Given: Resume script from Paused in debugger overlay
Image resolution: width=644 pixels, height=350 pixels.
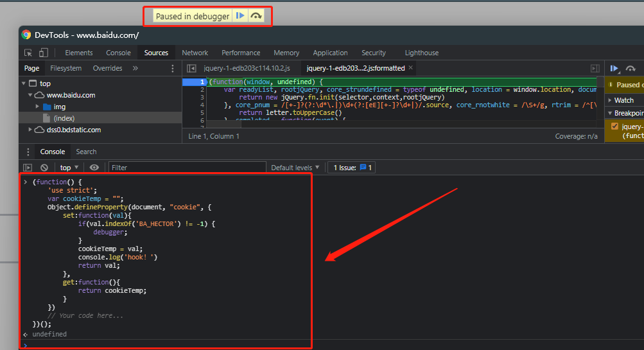Looking at the screenshot, I should [x=240, y=16].
